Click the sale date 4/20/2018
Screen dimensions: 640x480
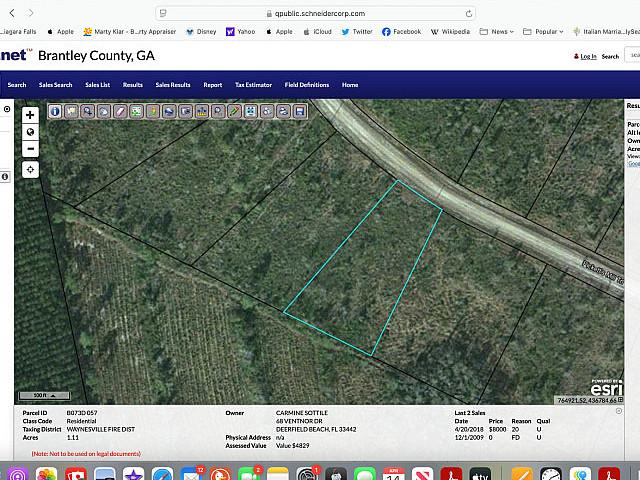pos(469,429)
